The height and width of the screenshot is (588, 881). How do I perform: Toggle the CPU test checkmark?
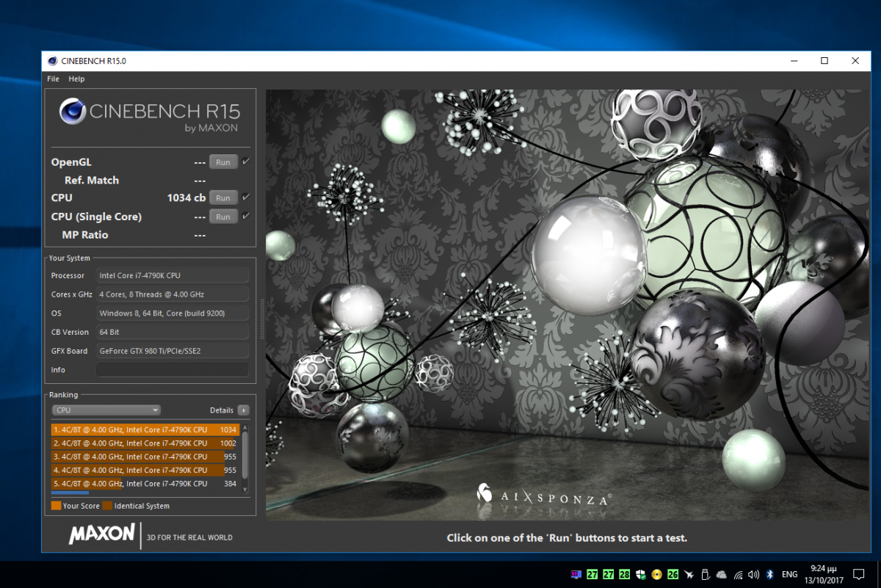246,197
